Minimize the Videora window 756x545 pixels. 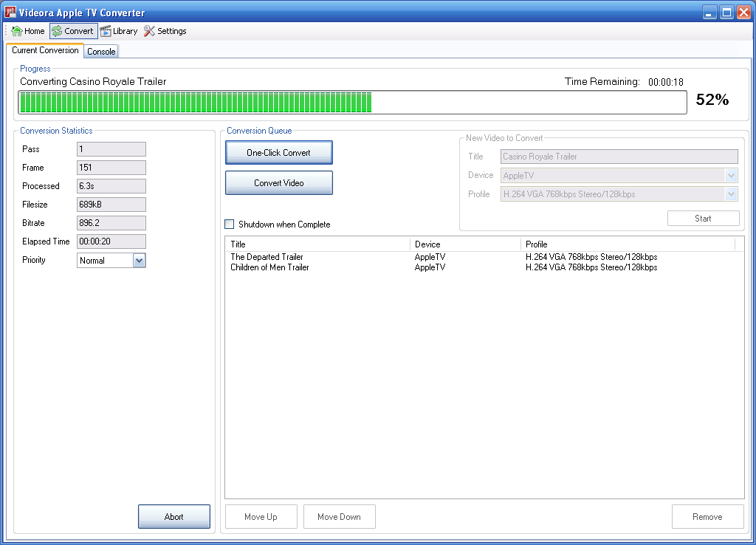coord(709,13)
